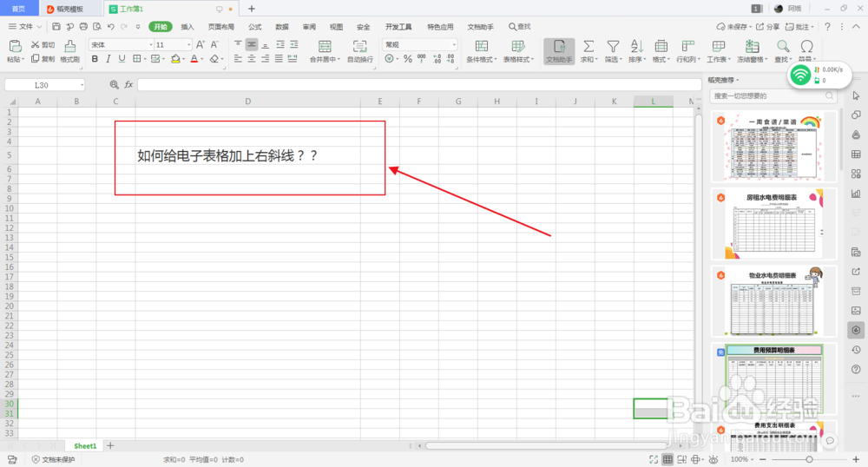The height and width of the screenshot is (467, 868).
Task: Click the Print icon in quick toolbar
Action: coord(83,27)
